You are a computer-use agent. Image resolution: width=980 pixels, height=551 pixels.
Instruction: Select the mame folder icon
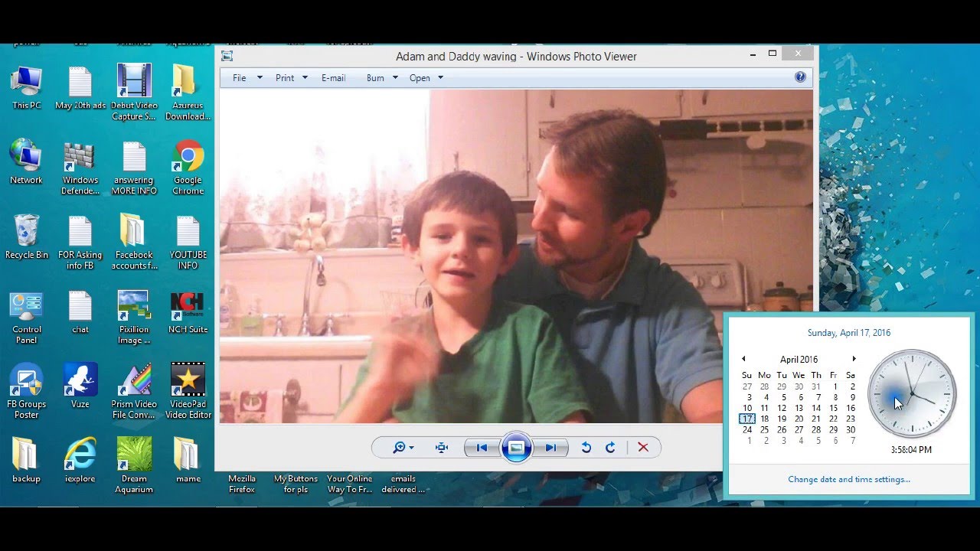[188, 461]
